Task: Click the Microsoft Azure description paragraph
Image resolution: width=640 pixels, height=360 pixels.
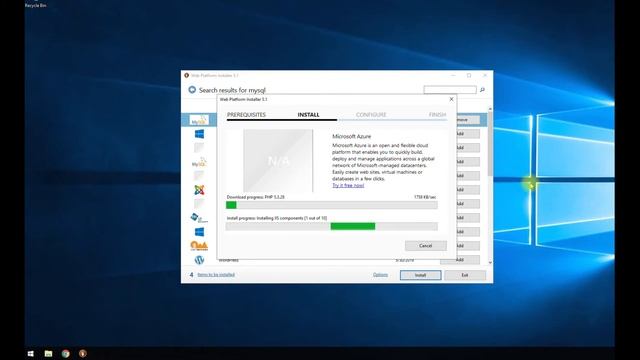Action: [x=383, y=162]
